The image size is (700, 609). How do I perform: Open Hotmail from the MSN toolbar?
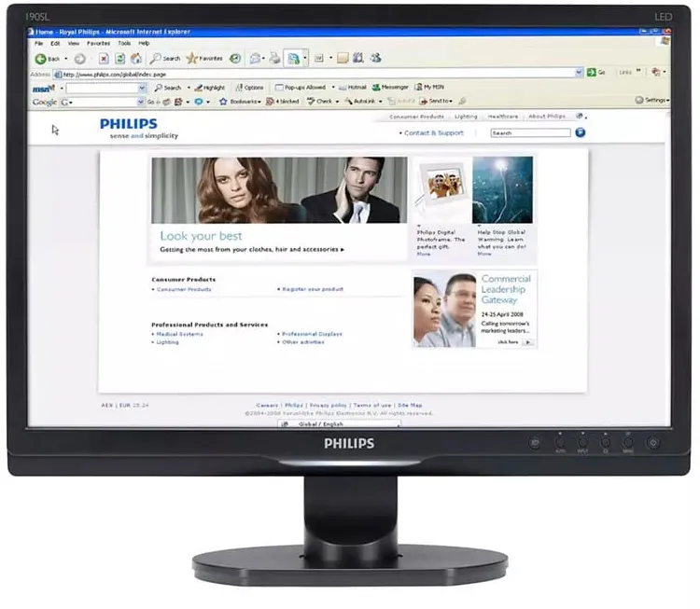tap(352, 88)
